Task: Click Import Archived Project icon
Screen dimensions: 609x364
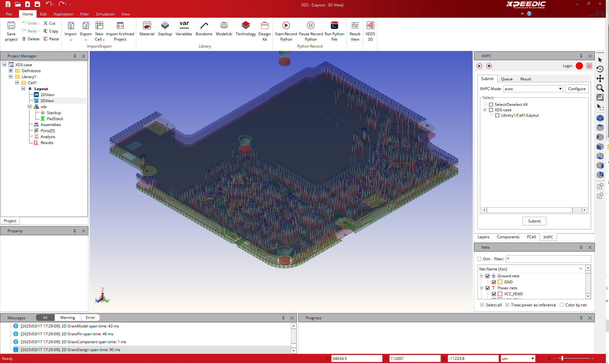Action: point(120,26)
